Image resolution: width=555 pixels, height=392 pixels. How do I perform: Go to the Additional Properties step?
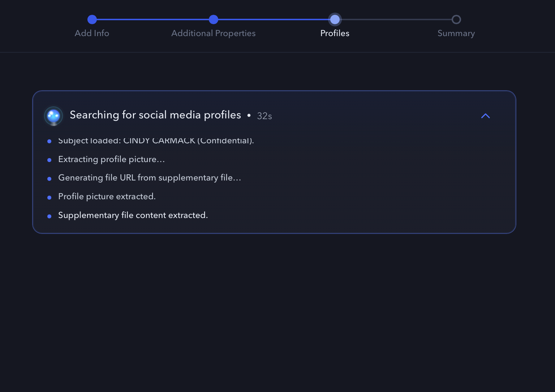[x=214, y=33]
